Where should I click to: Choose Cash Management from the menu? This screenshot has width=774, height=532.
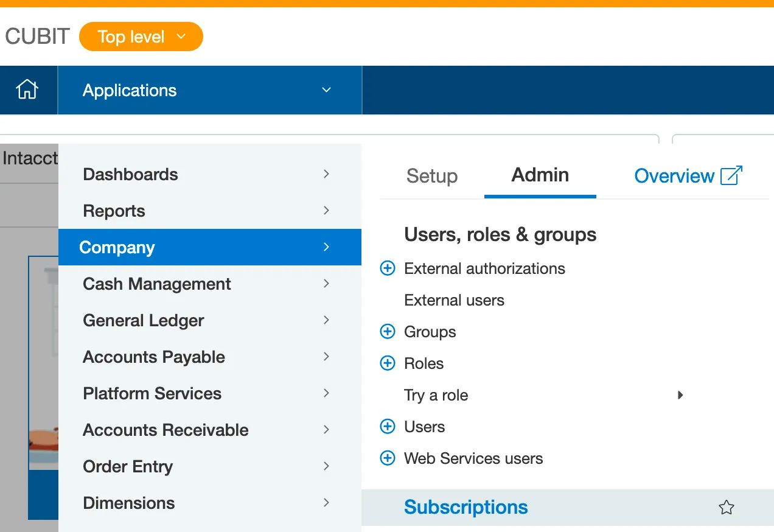tap(210, 284)
